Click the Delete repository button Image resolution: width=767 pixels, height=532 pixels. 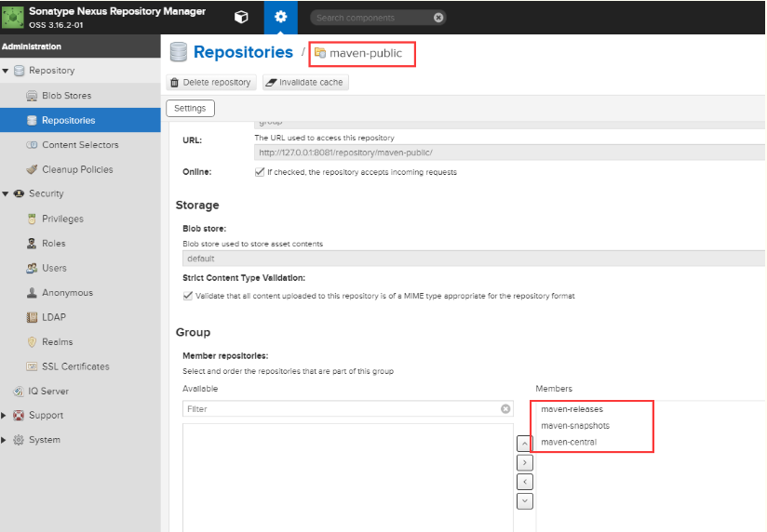pos(210,82)
